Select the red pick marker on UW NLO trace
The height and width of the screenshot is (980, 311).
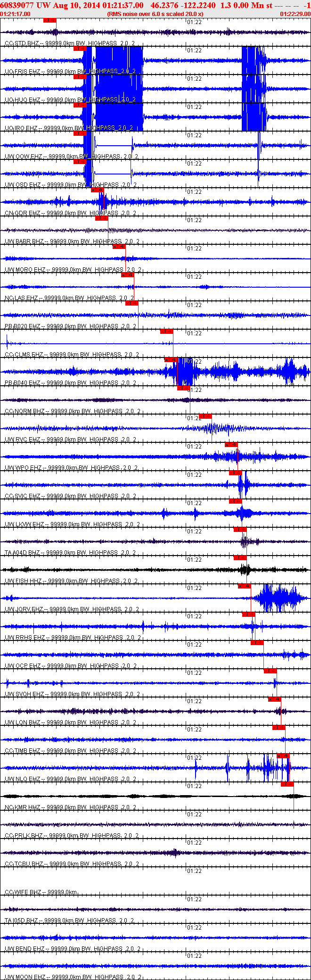point(283,756)
